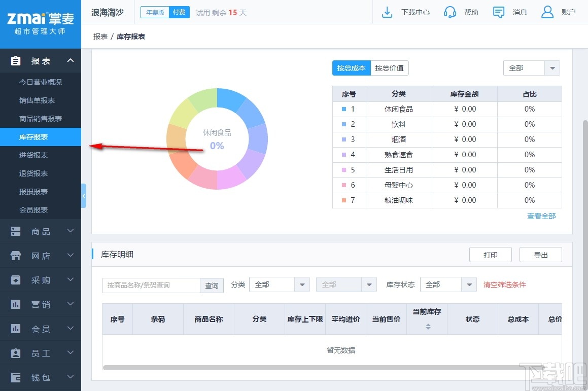Click the 报表 clipboard icon in sidebar
Image resolution: width=588 pixels, height=391 pixels.
pyautogui.click(x=16, y=61)
